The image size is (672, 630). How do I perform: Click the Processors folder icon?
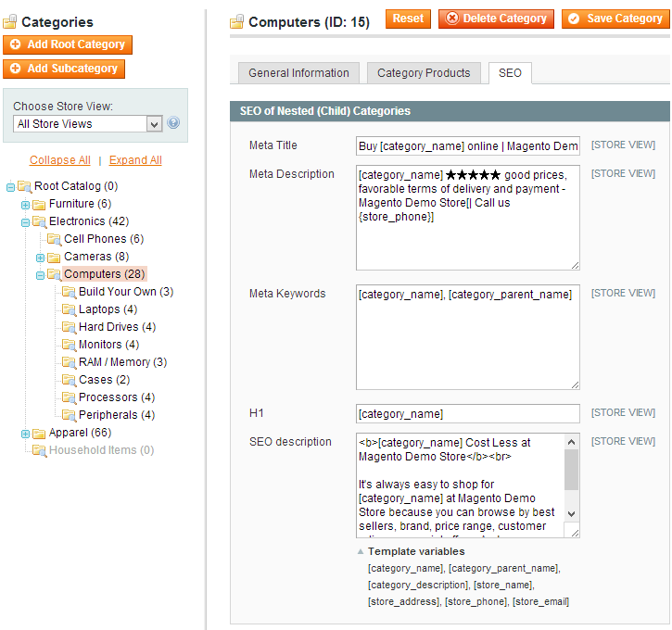(69, 397)
